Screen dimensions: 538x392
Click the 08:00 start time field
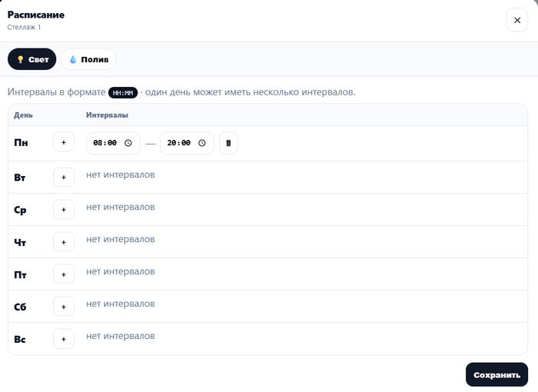[x=105, y=143]
